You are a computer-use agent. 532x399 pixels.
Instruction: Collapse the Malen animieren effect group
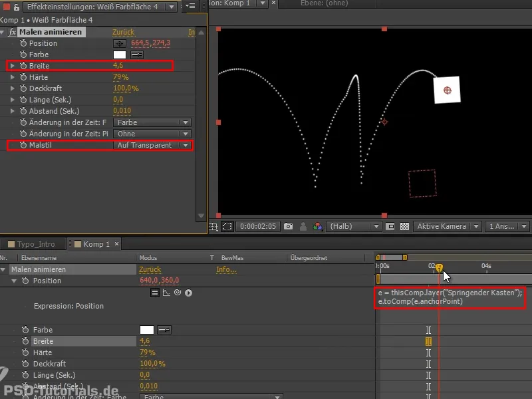coord(3,32)
